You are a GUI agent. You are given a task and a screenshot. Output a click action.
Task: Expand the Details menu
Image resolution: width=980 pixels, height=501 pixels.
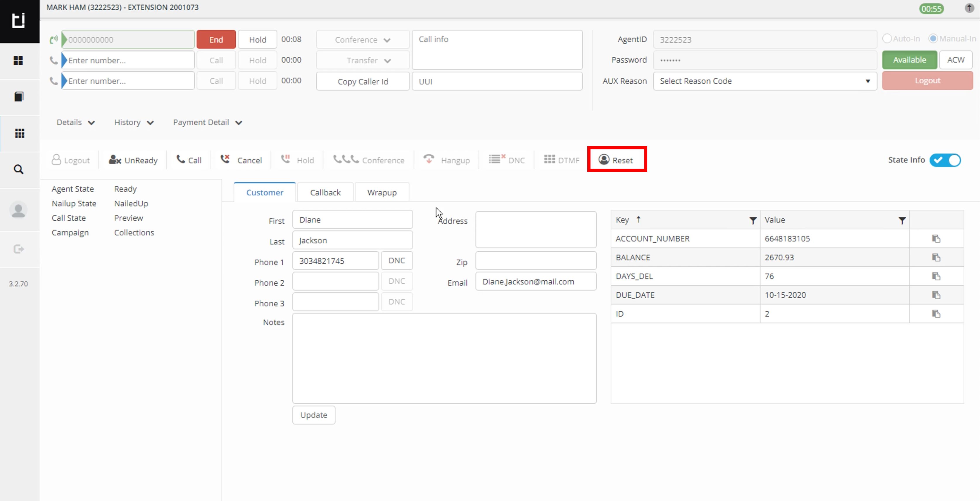point(75,122)
